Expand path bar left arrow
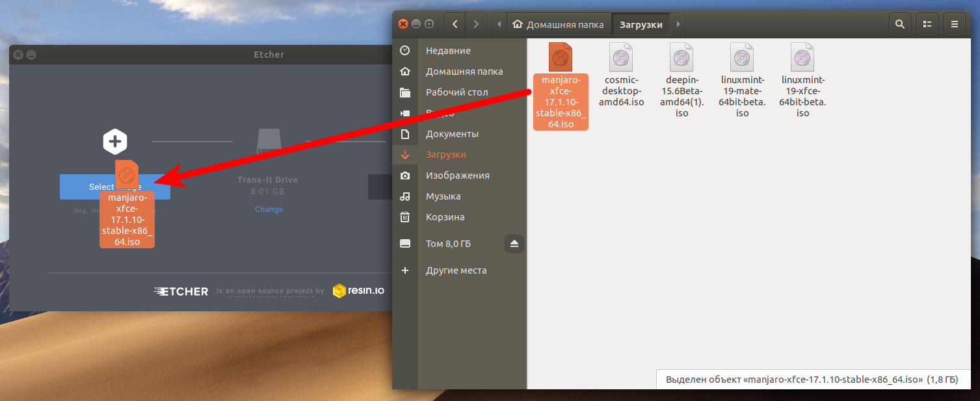The image size is (980, 401). click(499, 25)
